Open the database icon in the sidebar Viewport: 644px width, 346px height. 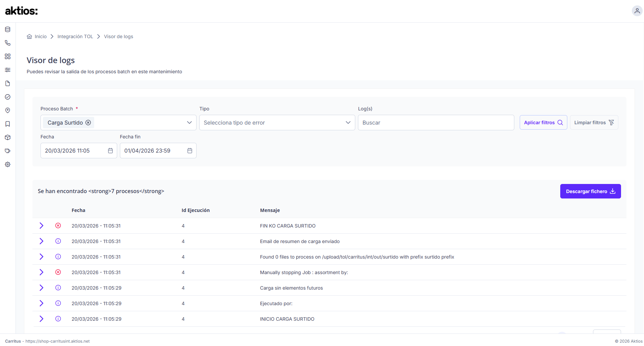[x=8, y=29]
